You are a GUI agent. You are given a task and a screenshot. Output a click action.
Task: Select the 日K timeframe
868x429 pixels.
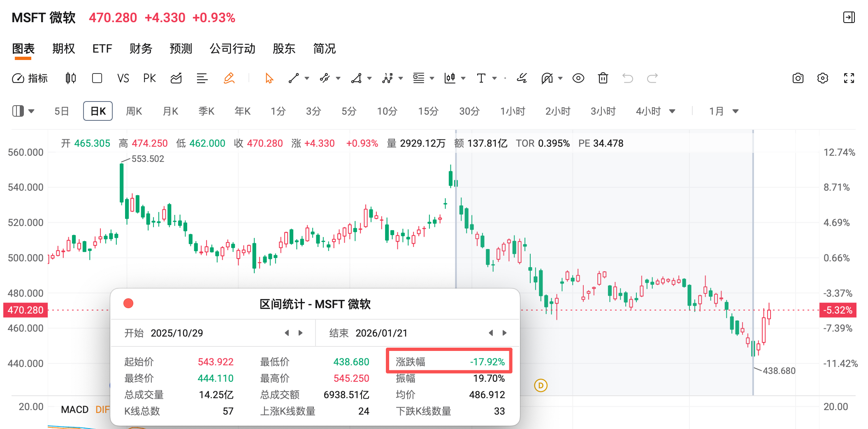(98, 111)
